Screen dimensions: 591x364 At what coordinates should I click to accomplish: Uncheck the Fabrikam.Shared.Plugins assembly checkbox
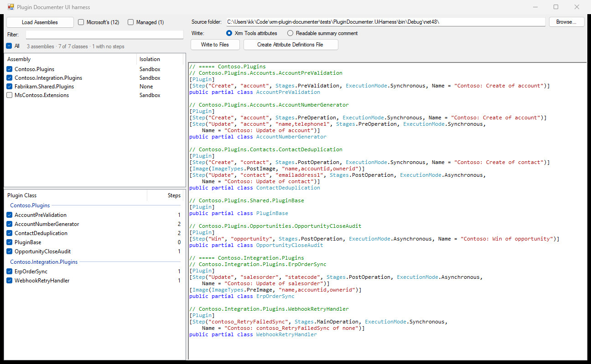[x=10, y=87]
